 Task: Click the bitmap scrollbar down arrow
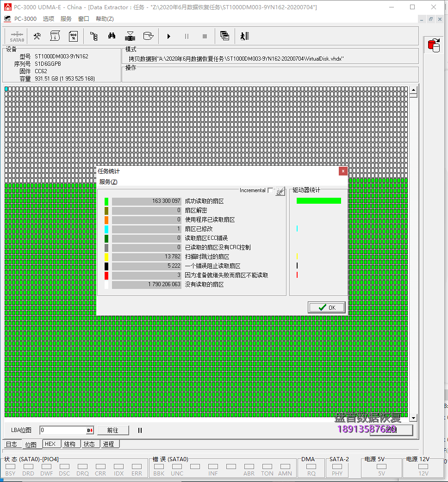[x=413, y=418]
